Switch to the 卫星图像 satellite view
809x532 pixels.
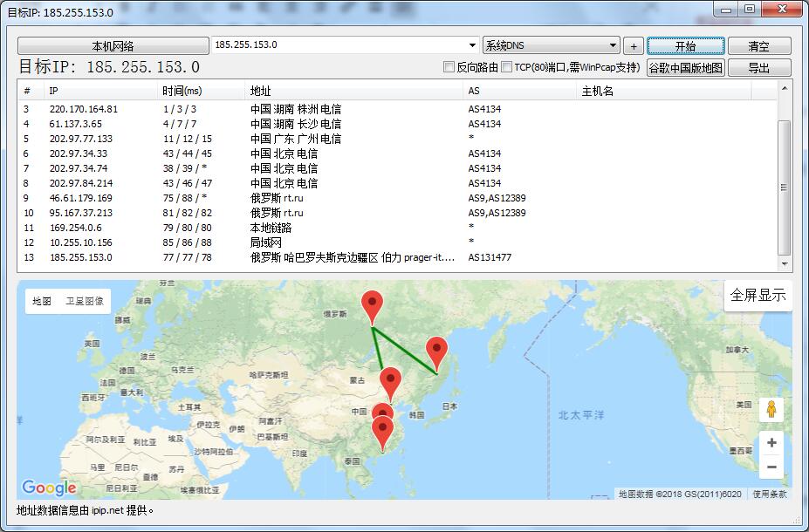coord(85,301)
